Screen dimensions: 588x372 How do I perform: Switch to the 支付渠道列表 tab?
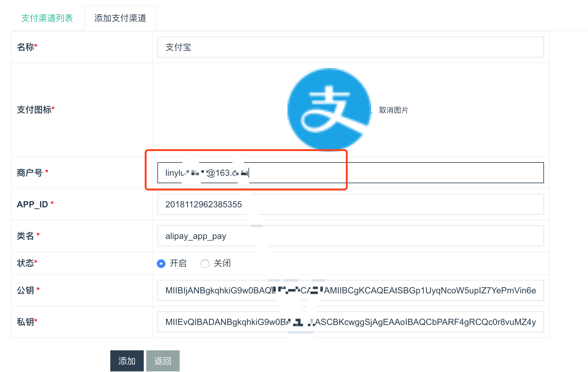(x=47, y=18)
